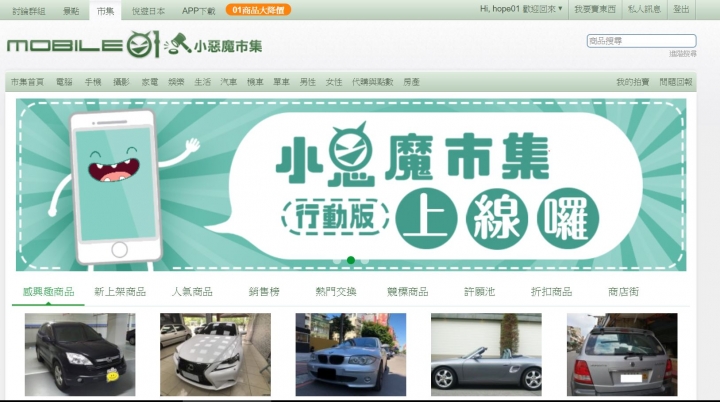Expand the hope01 user dropdown
720x402 pixels.
click(x=521, y=9)
